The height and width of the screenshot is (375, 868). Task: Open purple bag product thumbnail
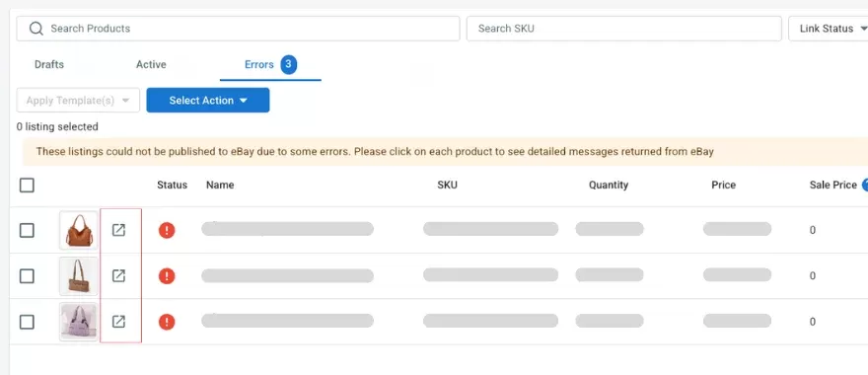(x=79, y=322)
